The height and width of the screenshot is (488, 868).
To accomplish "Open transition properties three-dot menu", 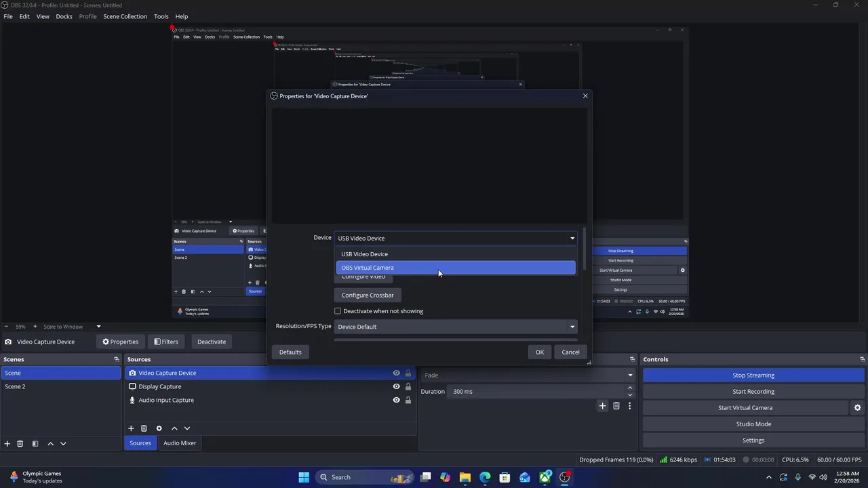I will tap(629, 406).
